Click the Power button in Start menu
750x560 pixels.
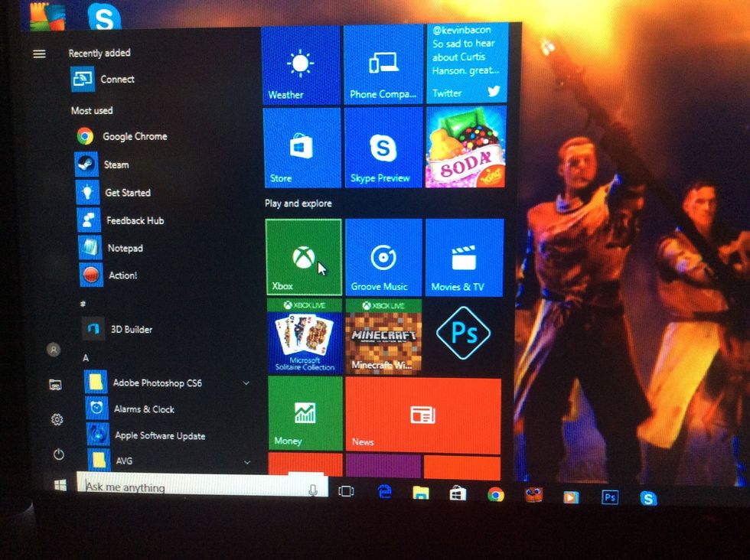[x=58, y=454]
